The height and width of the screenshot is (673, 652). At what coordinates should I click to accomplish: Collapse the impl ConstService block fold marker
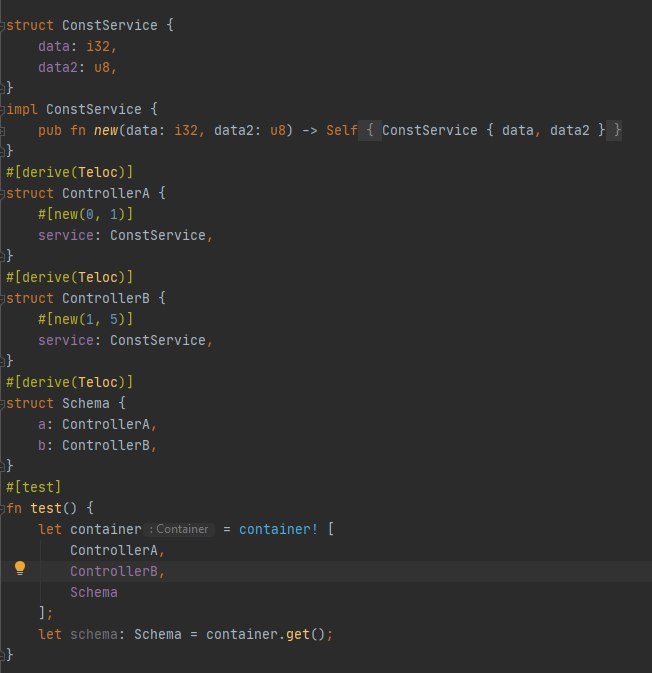2,110
